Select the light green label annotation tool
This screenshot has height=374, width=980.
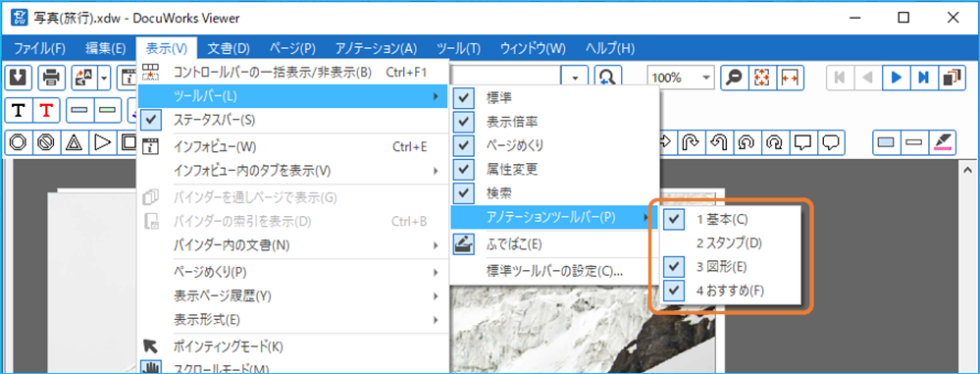108,111
